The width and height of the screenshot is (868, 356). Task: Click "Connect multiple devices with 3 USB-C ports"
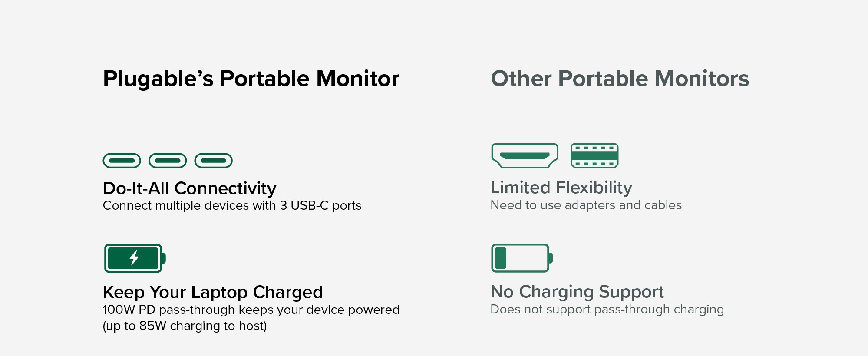232,205
